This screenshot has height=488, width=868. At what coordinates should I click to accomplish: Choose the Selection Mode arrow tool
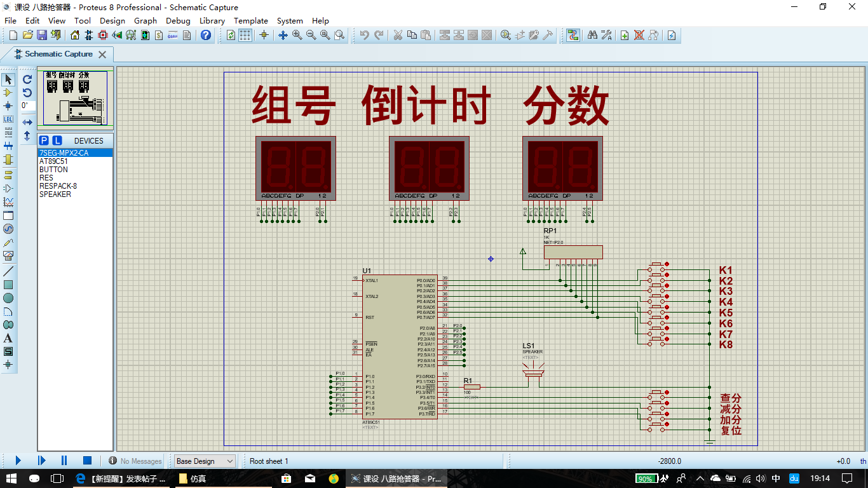coord(8,79)
